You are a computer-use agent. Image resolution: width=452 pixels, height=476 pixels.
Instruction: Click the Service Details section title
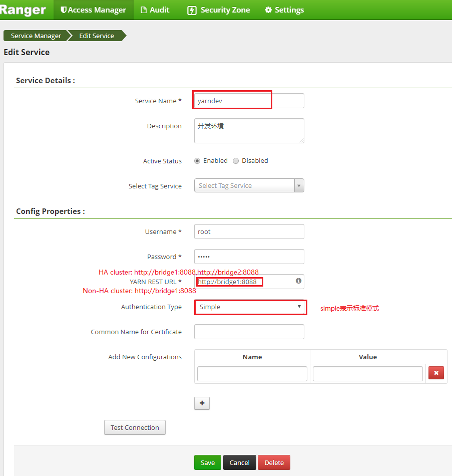point(46,81)
